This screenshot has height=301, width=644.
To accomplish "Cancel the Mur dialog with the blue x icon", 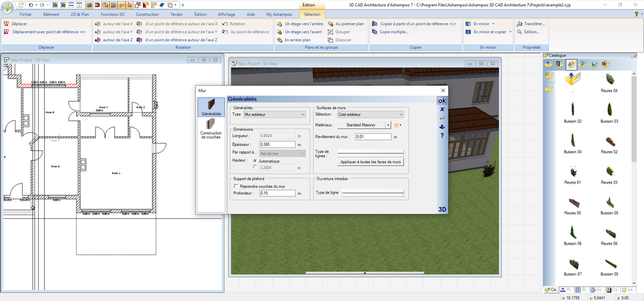I will tap(442, 109).
